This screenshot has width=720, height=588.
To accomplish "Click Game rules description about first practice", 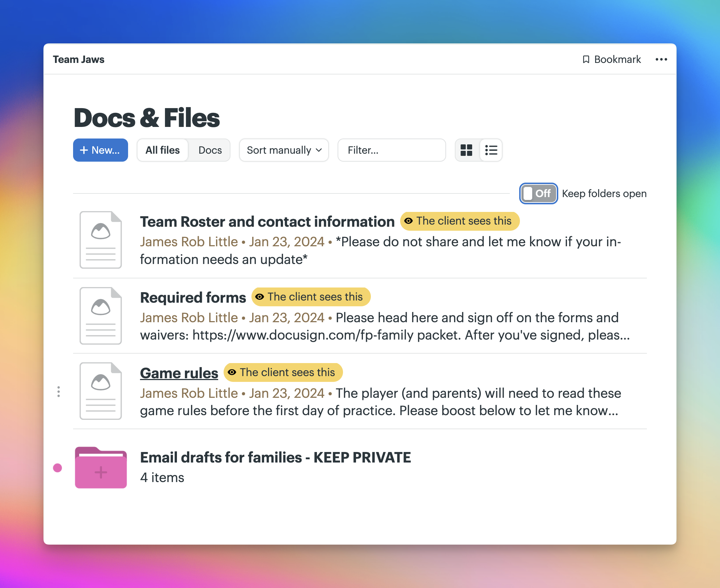I will [381, 402].
